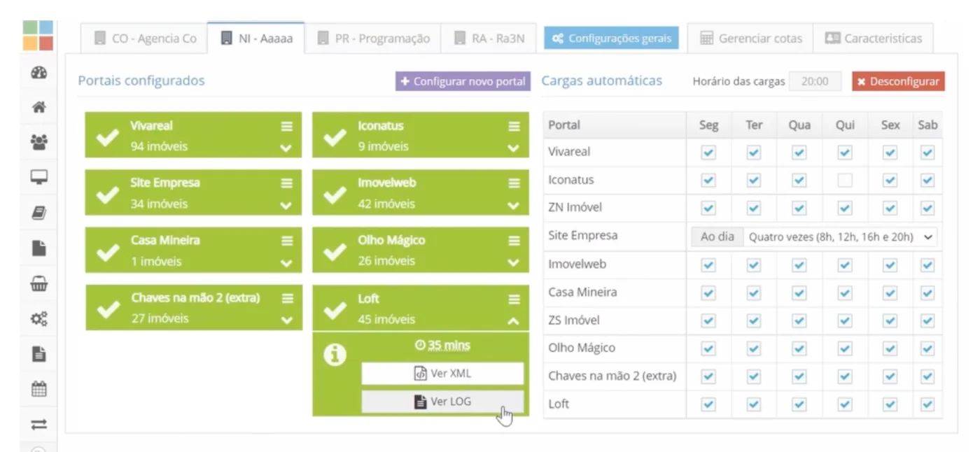The width and height of the screenshot is (980, 452).
Task: Open the Vivareal portal hamburger menu
Action: click(287, 127)
